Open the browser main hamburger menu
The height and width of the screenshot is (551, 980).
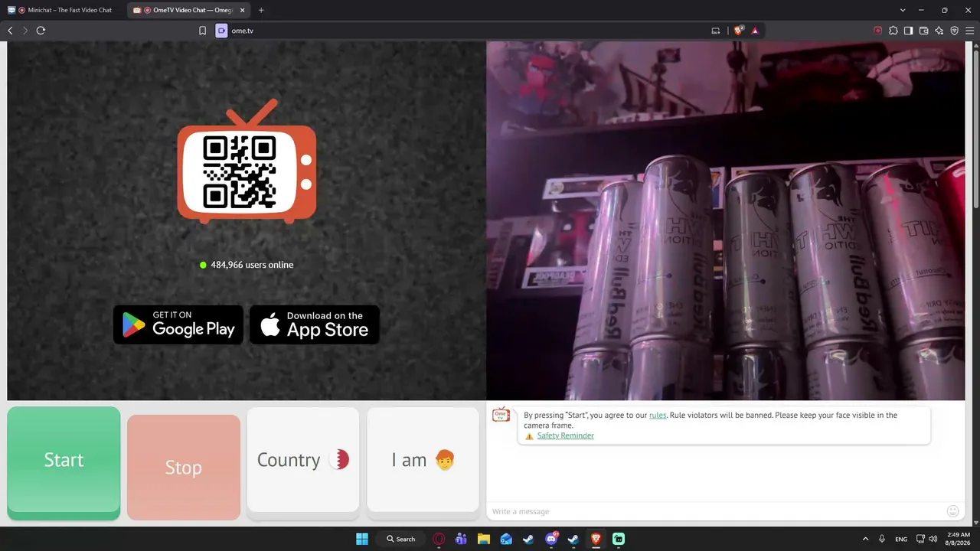[x=969, y=31]
